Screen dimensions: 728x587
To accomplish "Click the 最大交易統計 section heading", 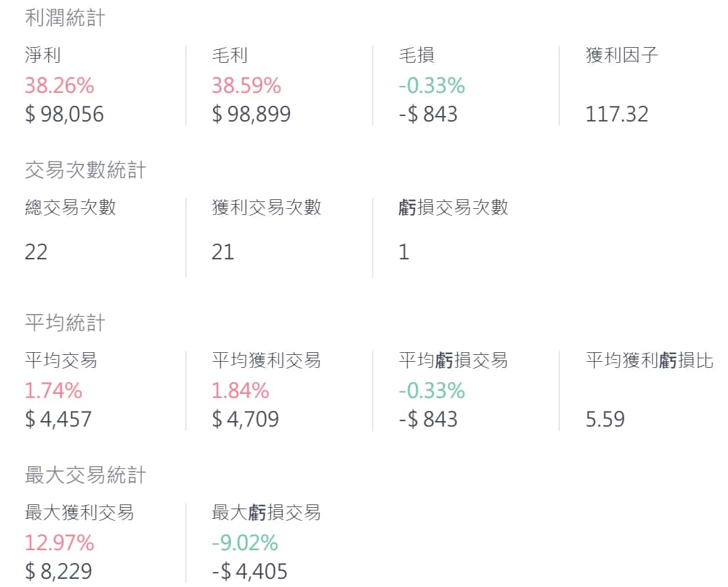I will (x=85, y=475).
